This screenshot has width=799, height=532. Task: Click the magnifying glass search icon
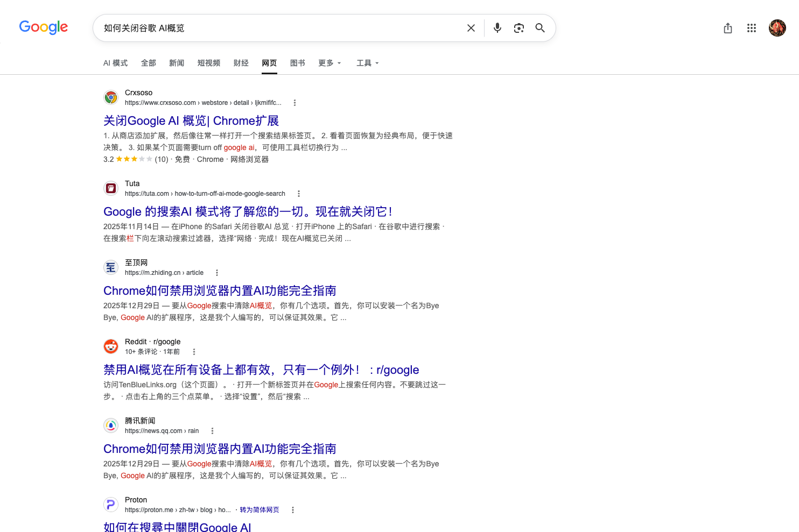coord(540,28)
